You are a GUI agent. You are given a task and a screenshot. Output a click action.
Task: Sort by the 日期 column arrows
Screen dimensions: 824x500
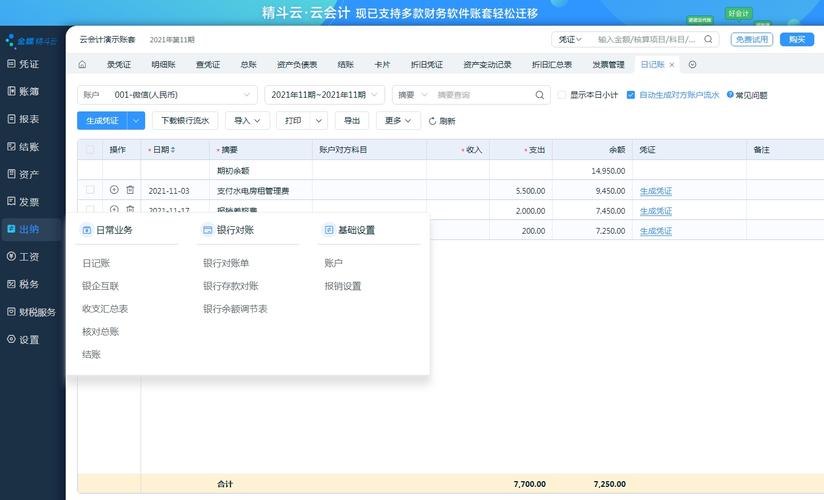(173, 150)
